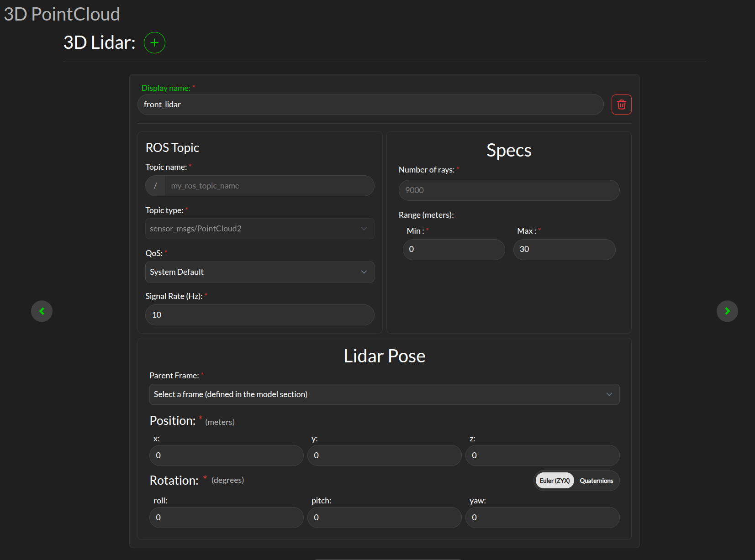
Task: Click the Topic name input field
Action: click(269, 186)
